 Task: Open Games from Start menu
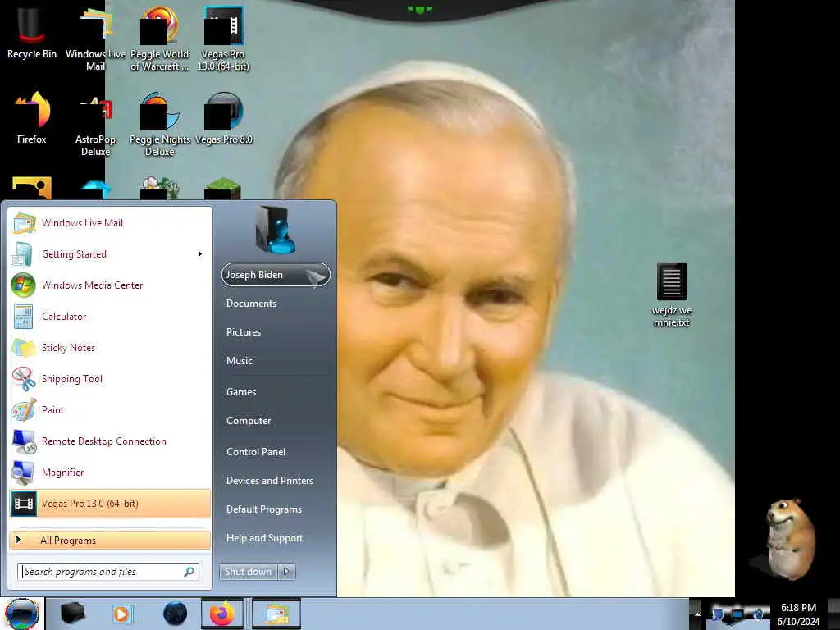tap(276, 392)
